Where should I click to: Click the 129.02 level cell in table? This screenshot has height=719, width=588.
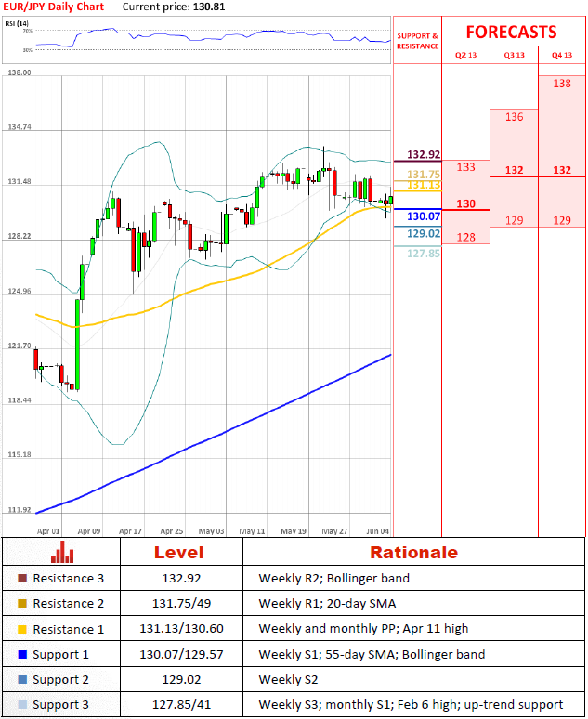182,680
